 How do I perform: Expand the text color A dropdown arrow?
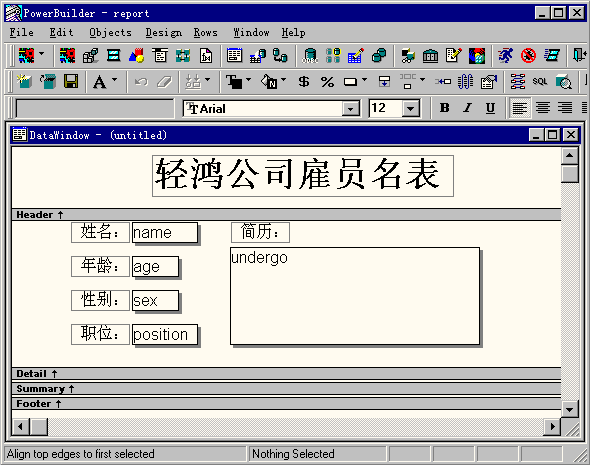coord(114,80)
